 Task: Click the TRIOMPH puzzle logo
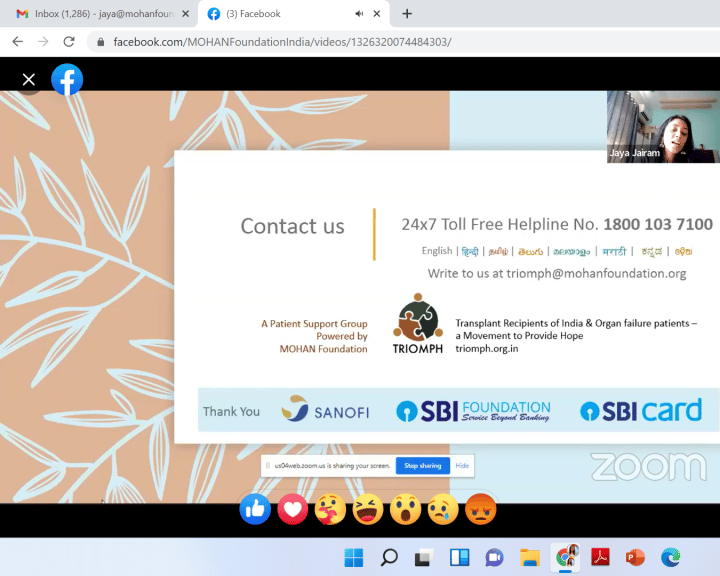(418, 324)
